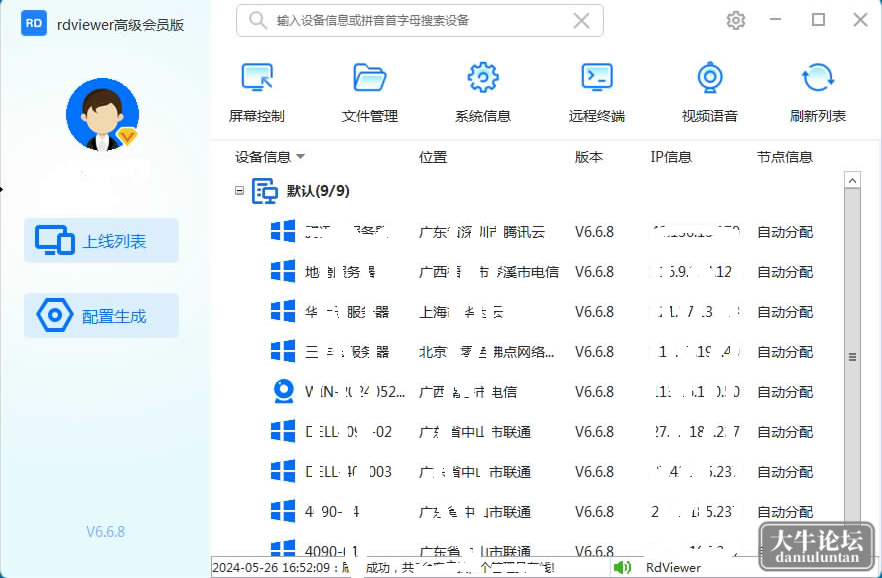The height and width of the screenshot is (578, 882).
Task: Switch to the 配置生成 config generator
Action: pos(101,315)
